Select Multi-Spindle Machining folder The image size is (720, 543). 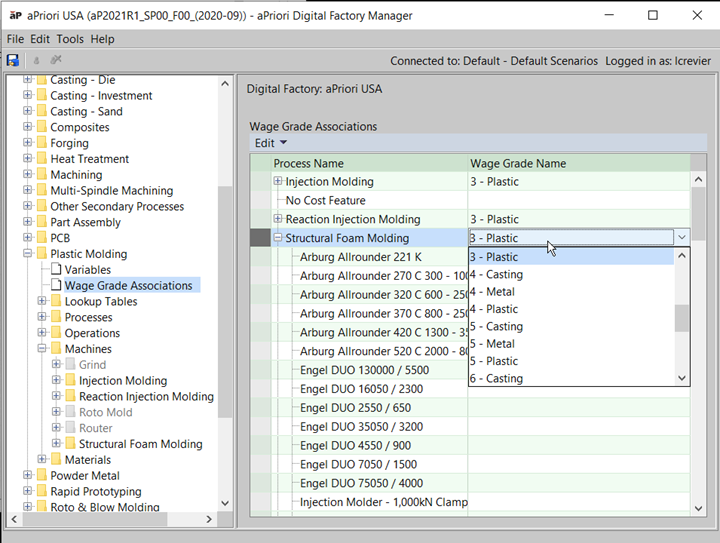[112, 190]
